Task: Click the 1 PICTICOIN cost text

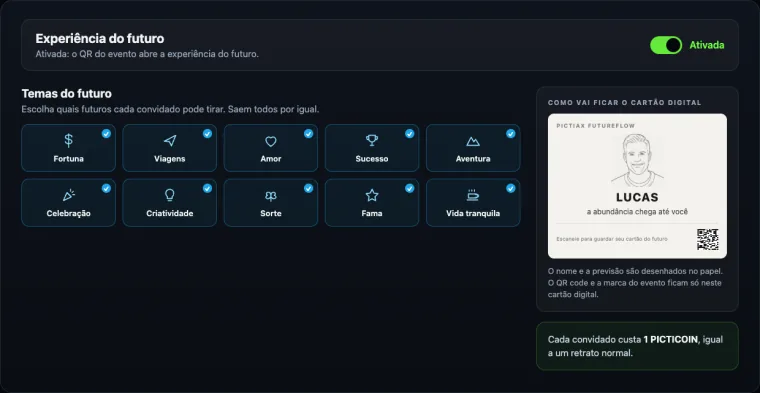Action: point(671,340)
